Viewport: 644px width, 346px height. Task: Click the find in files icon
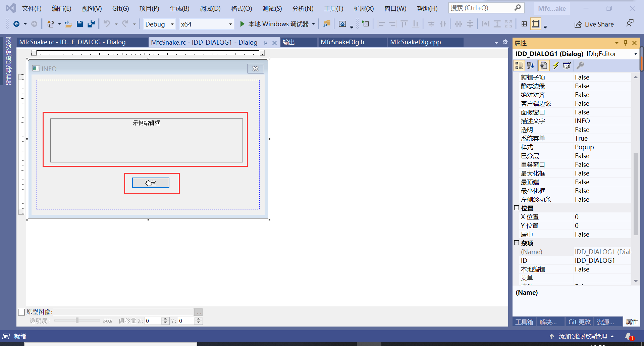(x=327, y=24)
